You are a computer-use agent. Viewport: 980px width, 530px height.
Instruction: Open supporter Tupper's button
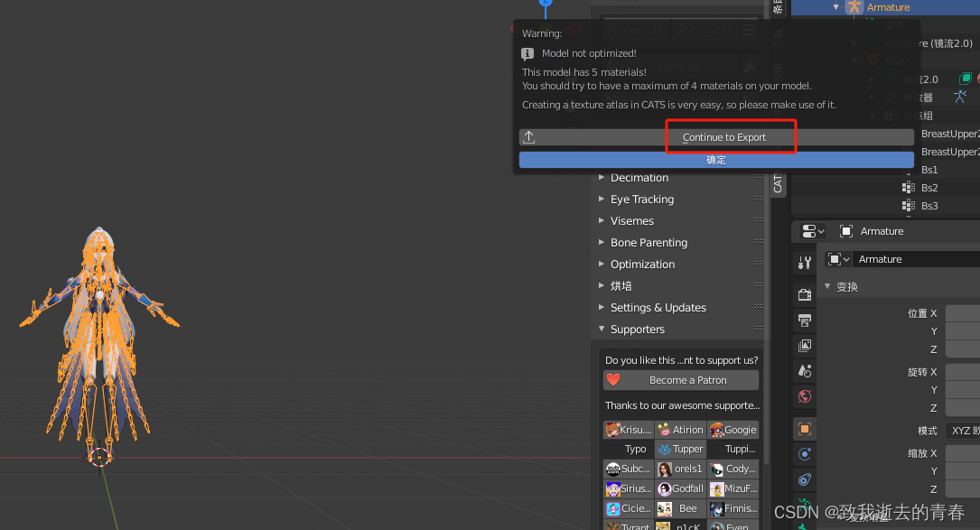681,450
